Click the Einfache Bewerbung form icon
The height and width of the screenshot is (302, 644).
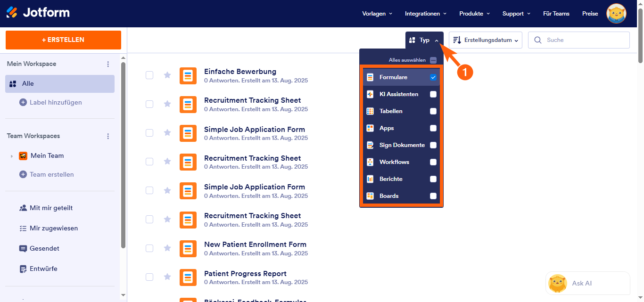pos(188,75)
